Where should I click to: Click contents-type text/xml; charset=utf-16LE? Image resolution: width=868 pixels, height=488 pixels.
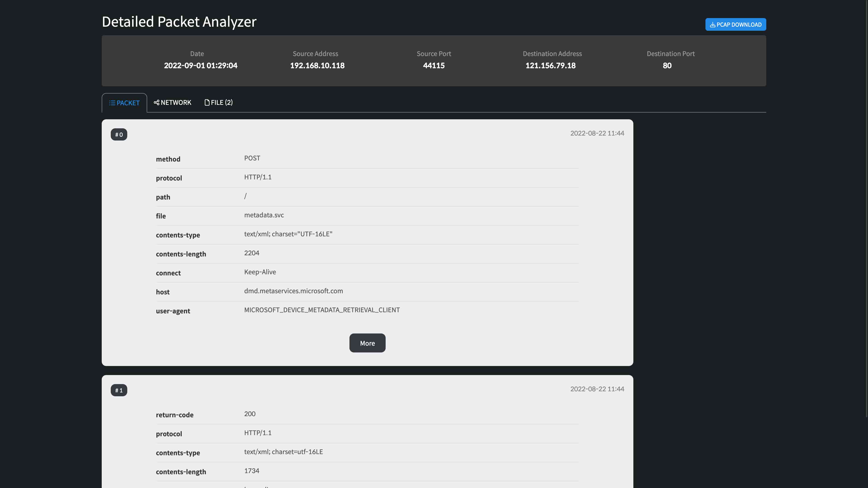(x=283, y=452)
